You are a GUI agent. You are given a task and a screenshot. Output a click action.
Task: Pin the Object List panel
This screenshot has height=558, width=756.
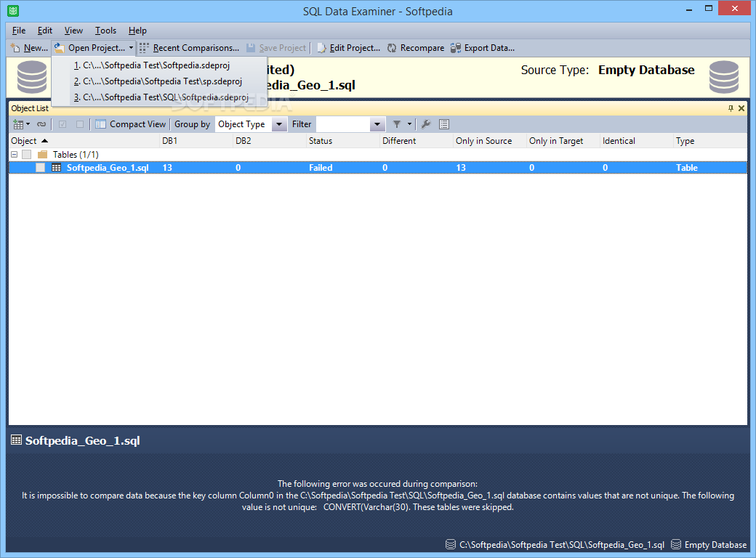[x=731, y=108]
